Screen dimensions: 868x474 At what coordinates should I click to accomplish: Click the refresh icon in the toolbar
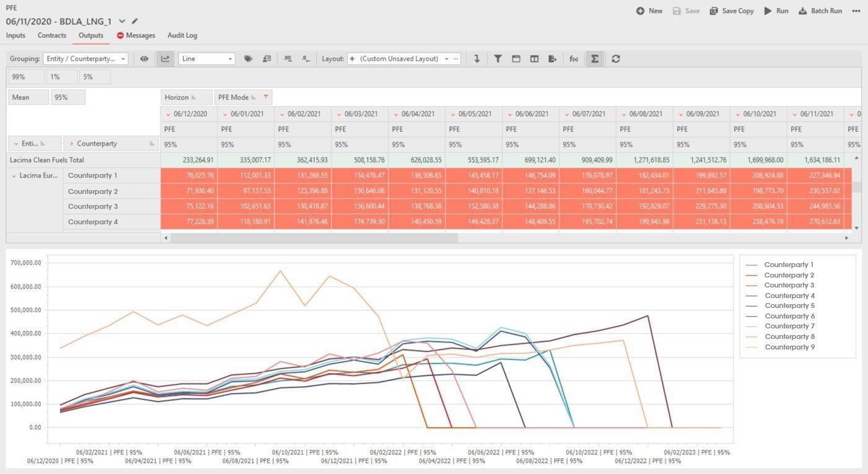(615, 59)
